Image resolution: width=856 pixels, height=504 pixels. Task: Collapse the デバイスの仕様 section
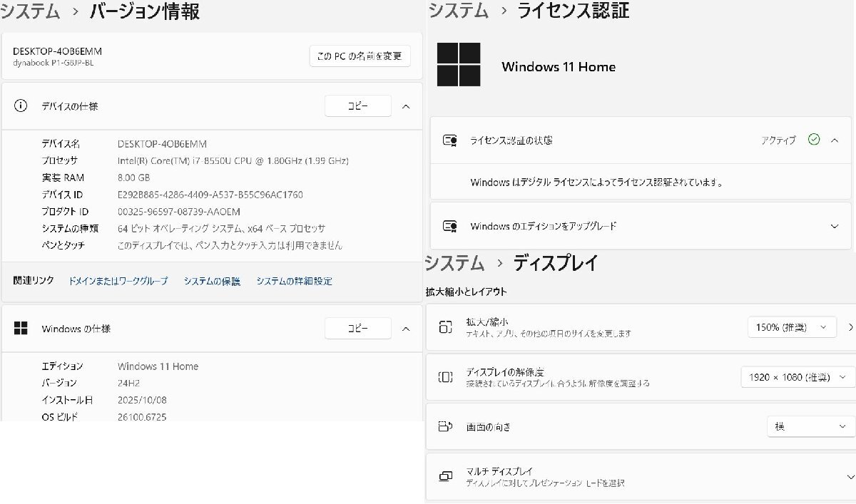coord(406,106)
